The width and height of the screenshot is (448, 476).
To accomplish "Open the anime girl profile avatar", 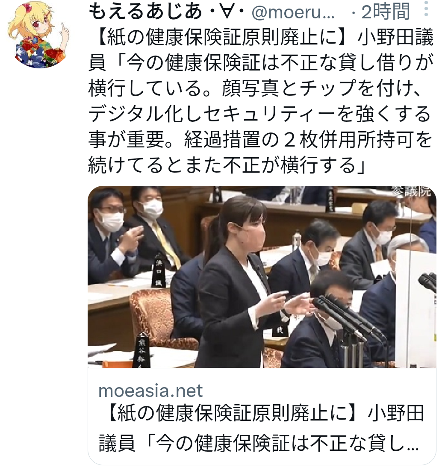I will click(x=38, y=34).
